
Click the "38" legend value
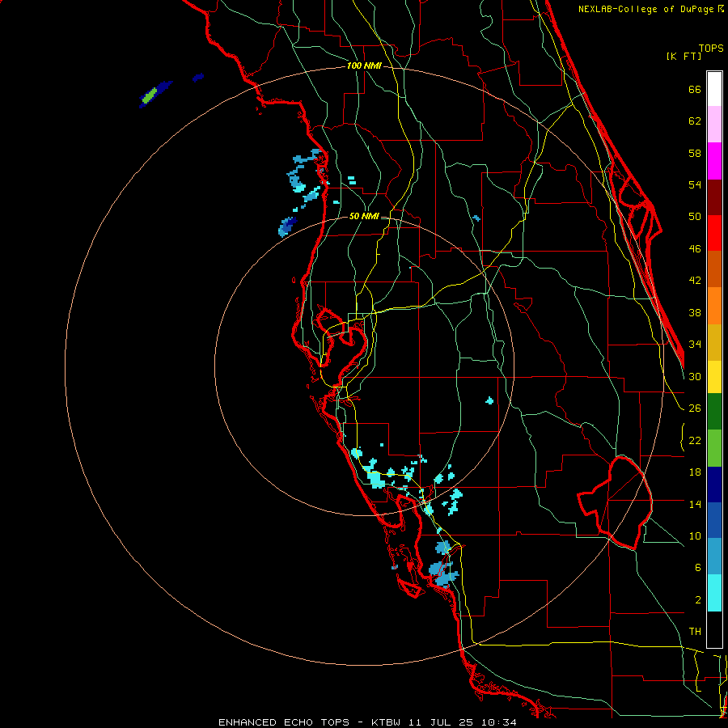(x=695, y=312)
